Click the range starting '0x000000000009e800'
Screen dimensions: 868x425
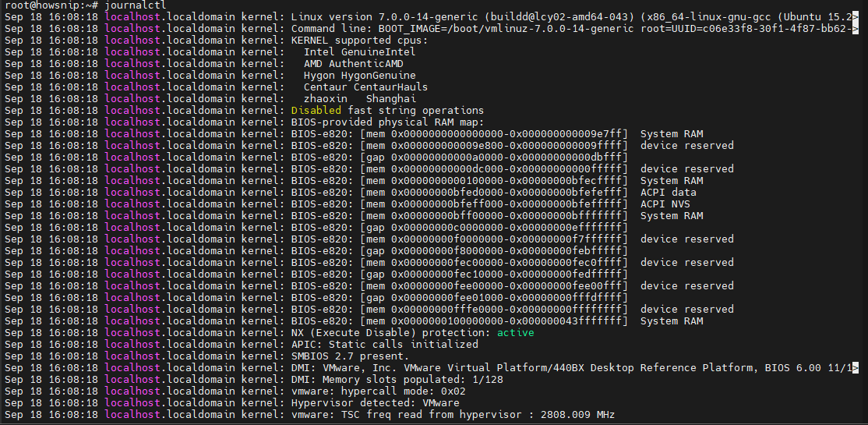point(494,145)
